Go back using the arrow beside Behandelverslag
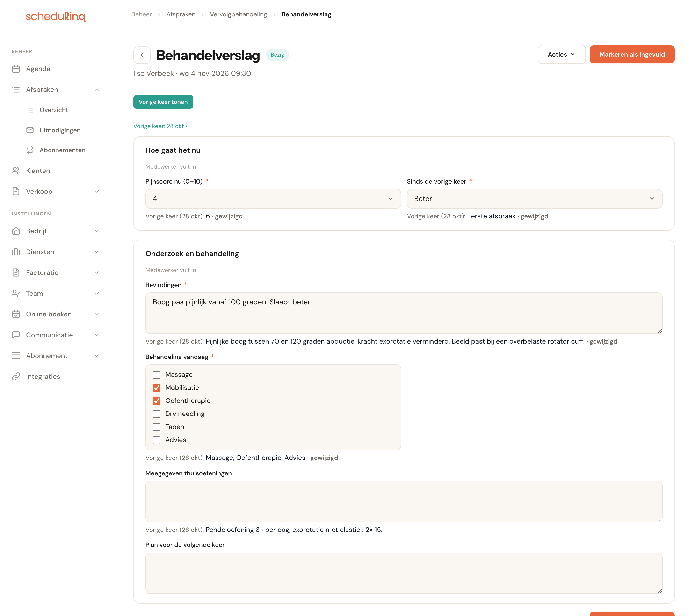 click(x=142, y=55)
